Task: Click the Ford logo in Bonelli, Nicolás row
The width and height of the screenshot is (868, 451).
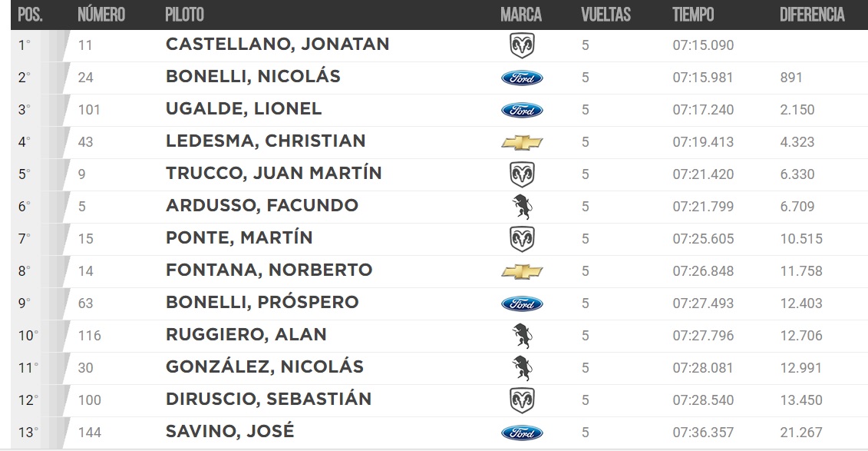Action: pyautogui.click(x=522, y=78)
